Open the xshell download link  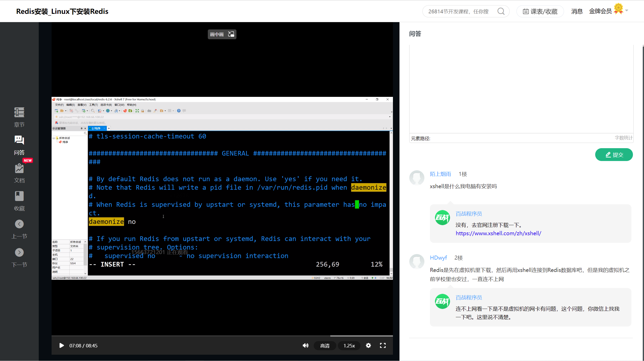pyautogui.click(x=498, y=233)
